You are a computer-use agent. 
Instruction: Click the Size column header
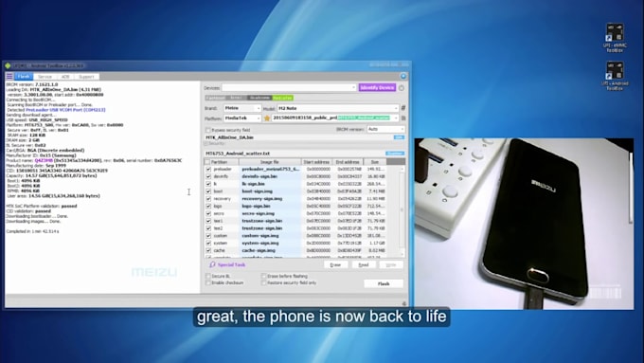coord(375,162)
